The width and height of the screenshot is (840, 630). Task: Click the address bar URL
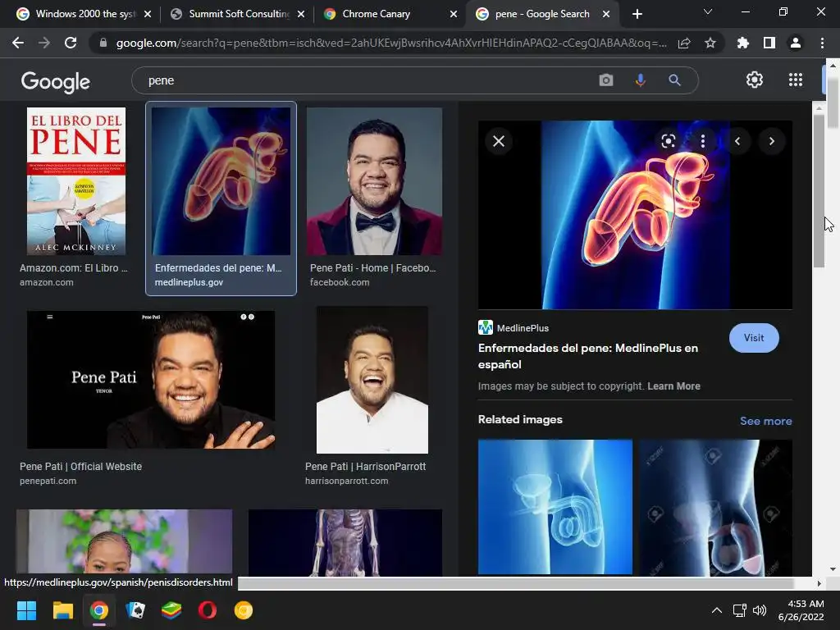click(x=391, y=43)
